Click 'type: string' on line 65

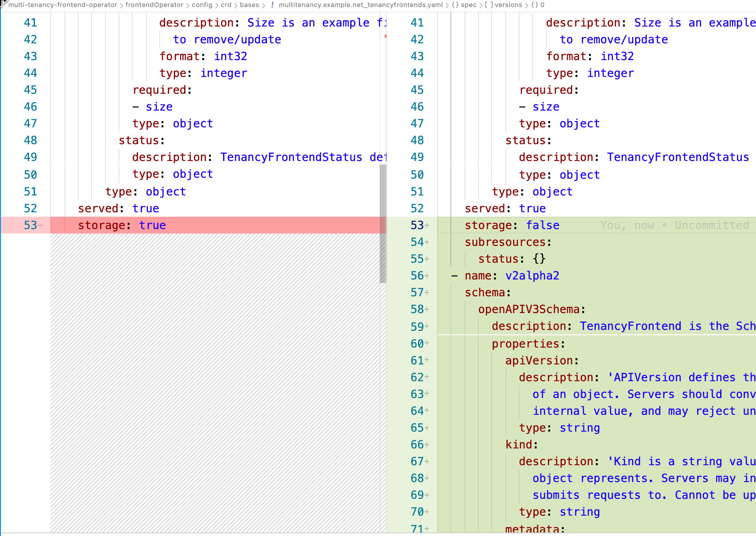pos(559,428)
